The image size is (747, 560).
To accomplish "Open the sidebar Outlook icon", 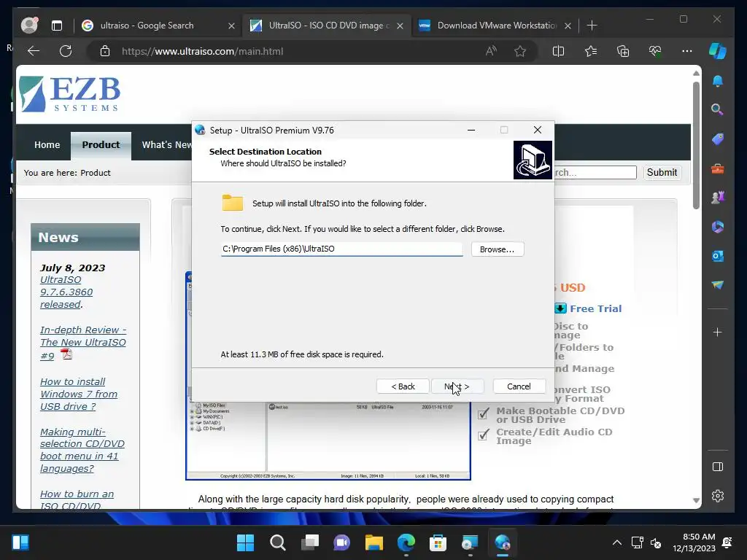I will pyautogui.click(x=718, y=256).
